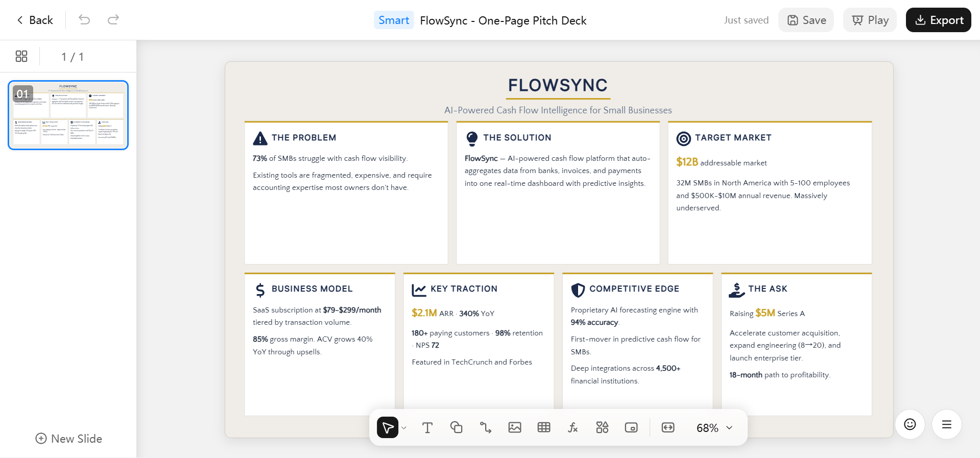Screen dimensions: 980x458
Task: Select slide 01 thumbnail
Action: 68,115
